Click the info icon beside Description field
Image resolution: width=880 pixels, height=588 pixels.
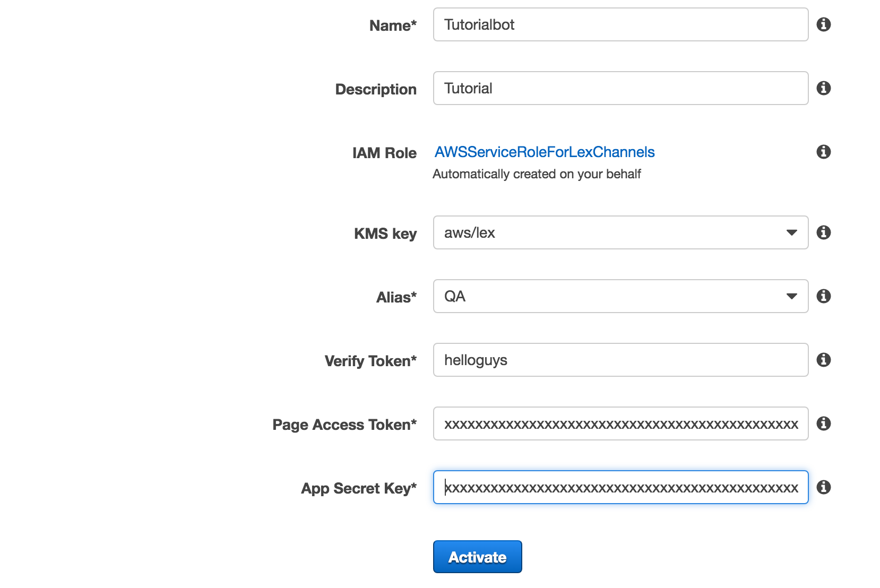coord(823,88)
